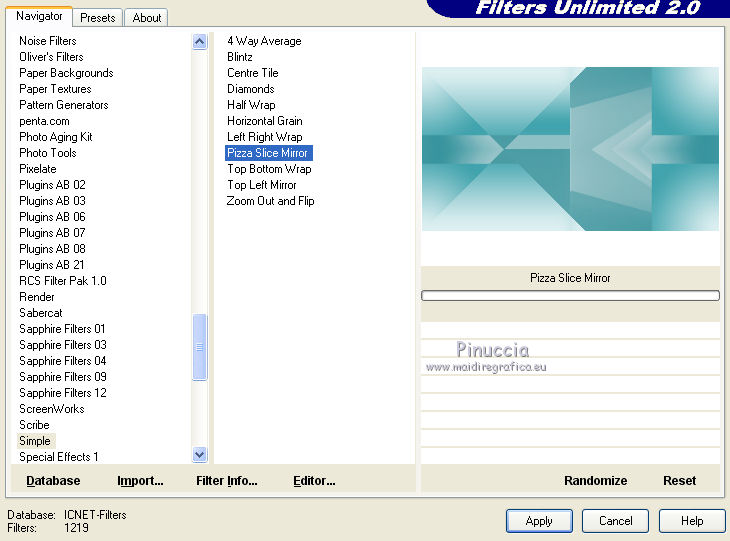Select Plugins AB 06 category
This screenshot has width=730, height=541.
(x=52, y=216)
